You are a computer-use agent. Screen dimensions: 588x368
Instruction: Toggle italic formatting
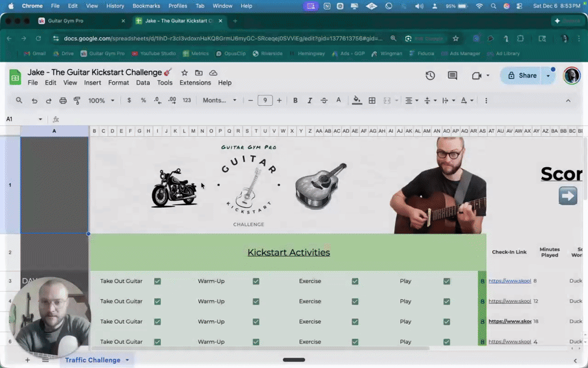310,100
